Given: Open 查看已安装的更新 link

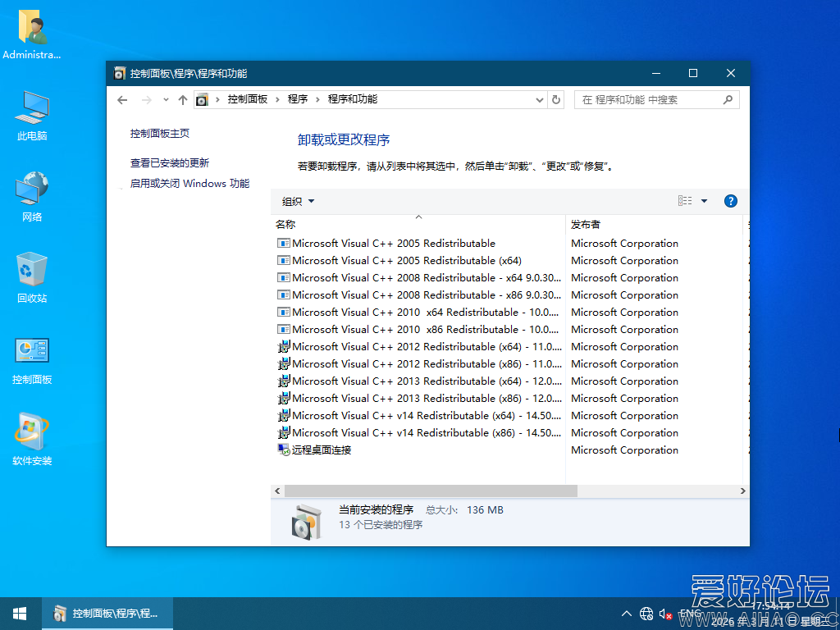Looking at the screenshot, I should pyautogui.click(x=169, y=163).
